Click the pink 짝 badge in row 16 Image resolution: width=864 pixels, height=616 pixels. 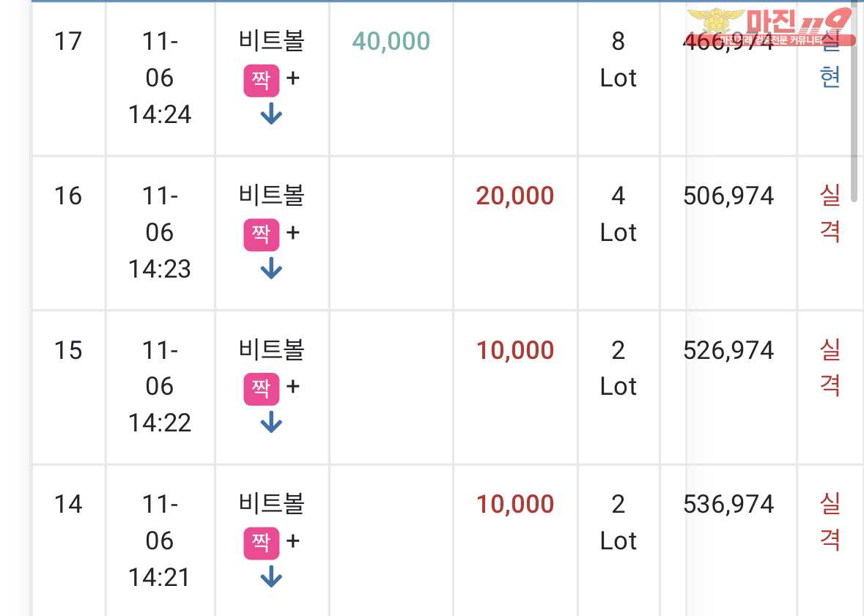coord(261,234)
